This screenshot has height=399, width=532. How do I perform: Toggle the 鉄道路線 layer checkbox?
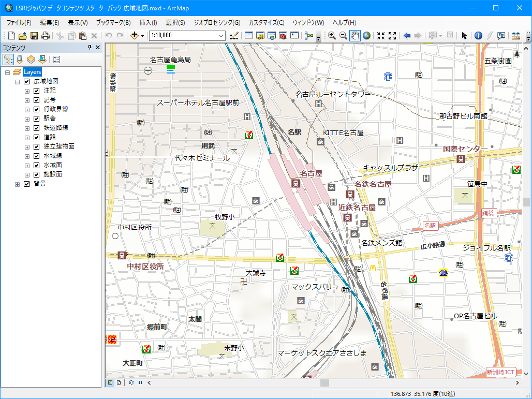pyautogui.click(x=37, y=128)
